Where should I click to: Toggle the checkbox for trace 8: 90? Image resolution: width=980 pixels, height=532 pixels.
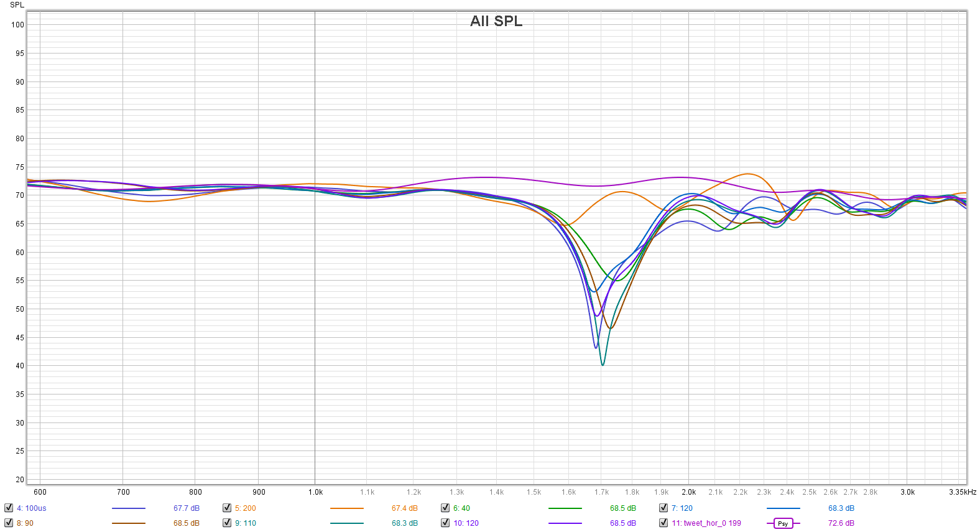click(x=9, y=523)
